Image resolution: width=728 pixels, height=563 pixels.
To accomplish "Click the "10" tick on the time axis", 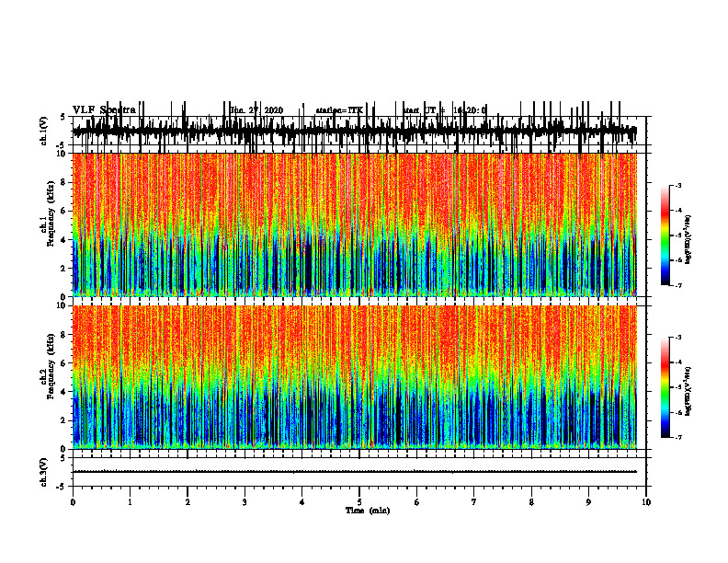I will 646,502.
